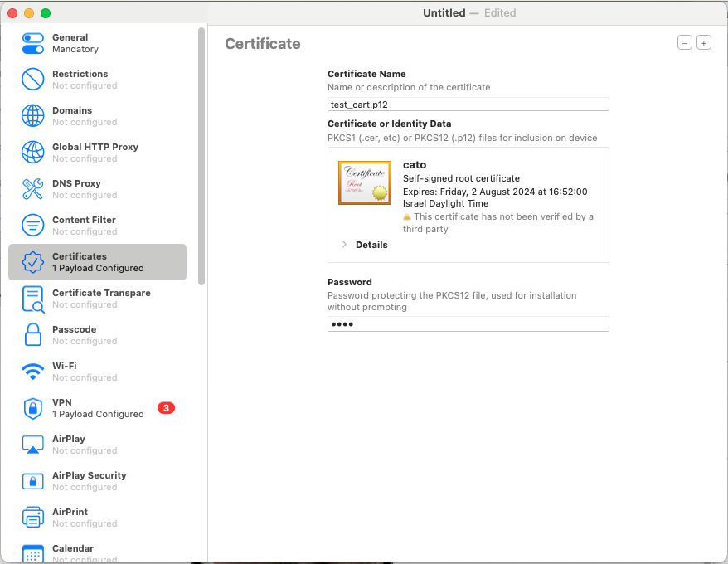This screenshot has height=564, width=728.
Task: Add another certificate with the plus button
Action: pos(703,42)
